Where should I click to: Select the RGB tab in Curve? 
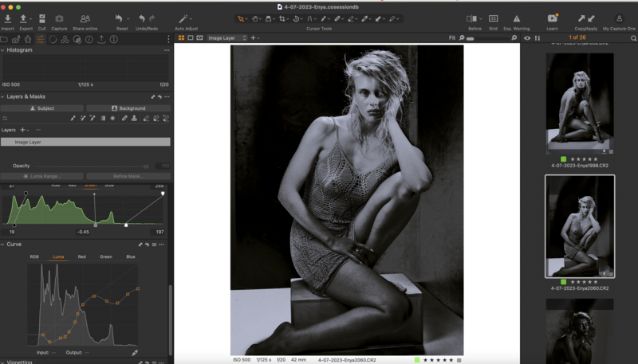pos(34,256)
